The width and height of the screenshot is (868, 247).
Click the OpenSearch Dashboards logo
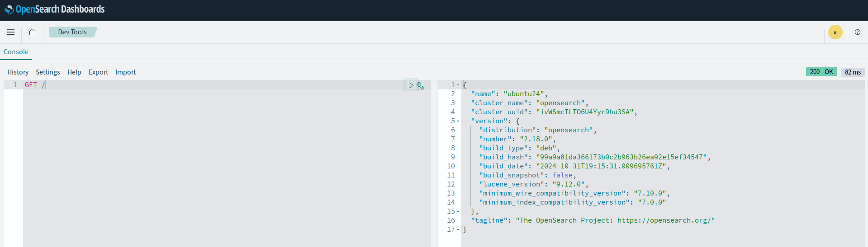pyautogui.click(x=55, y=9)
